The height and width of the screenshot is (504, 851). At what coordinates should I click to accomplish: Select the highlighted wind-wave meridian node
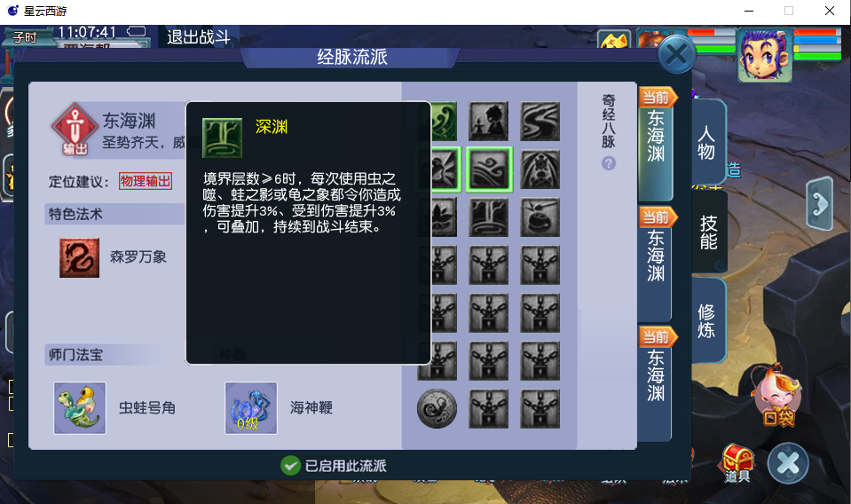point(490,169)
